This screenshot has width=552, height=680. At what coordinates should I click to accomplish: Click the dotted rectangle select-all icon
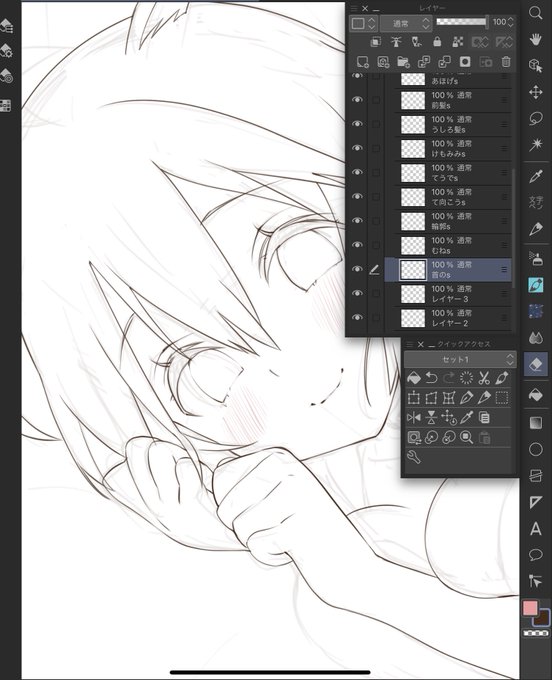pyautogui.click(x=502, y=398)
